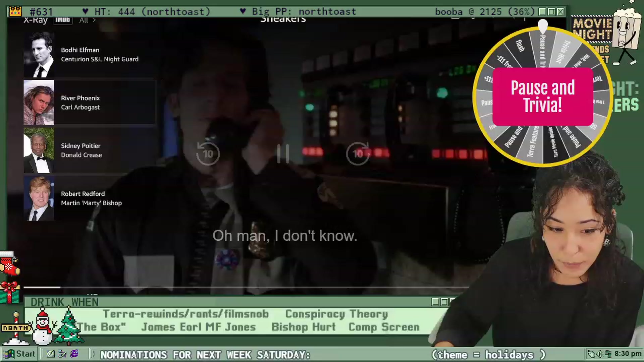This screenshot has height=362, width=644.
Task: Click the DRINK WHEN window title
Action: pyautogui.click(x=64, y=302)
